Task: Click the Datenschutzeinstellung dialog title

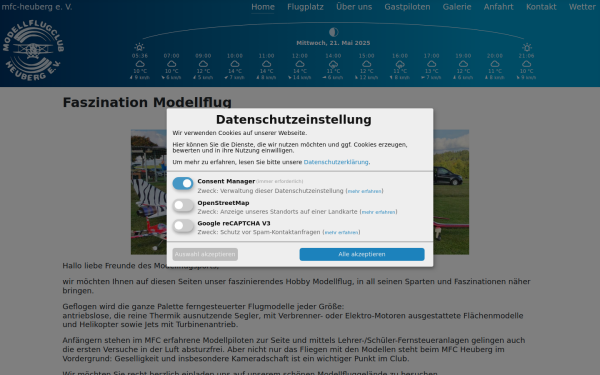Action: pyautogui.click(x=294, y=119)
